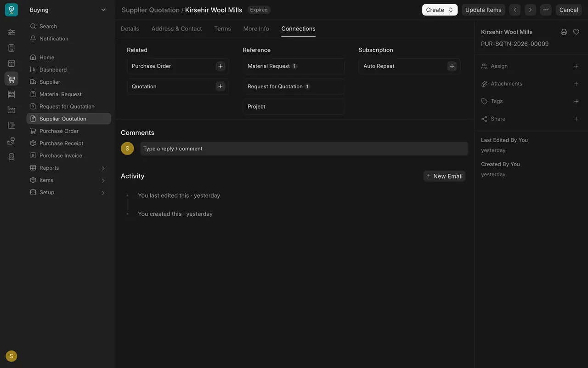Open the Purchase Order connection link
Viewport: 588px width, 368px height.
(151, 66)
